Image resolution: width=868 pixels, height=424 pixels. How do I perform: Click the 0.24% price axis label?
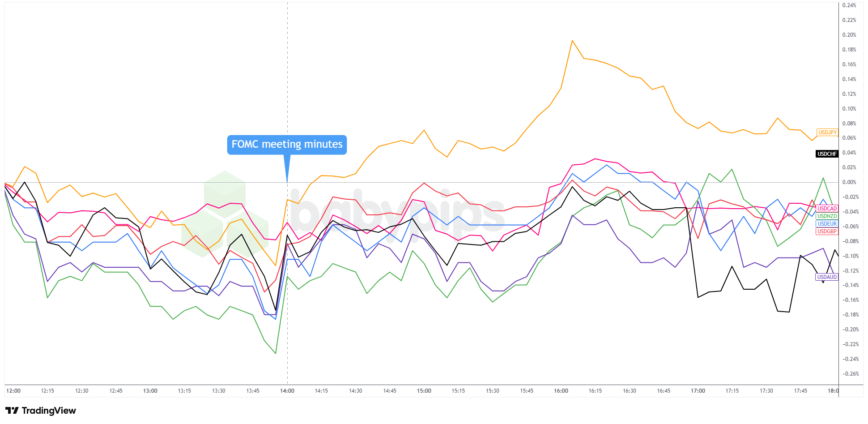pyautogui.click(x=849, y=5)
